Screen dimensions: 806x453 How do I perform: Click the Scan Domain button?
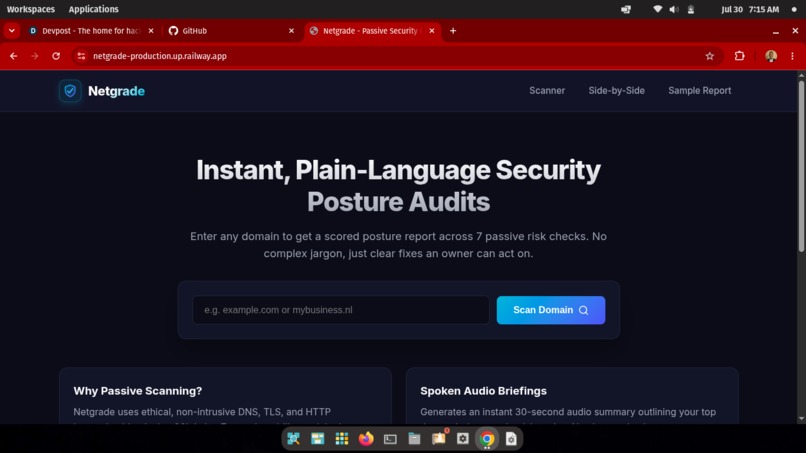click(x=551, y=310)
